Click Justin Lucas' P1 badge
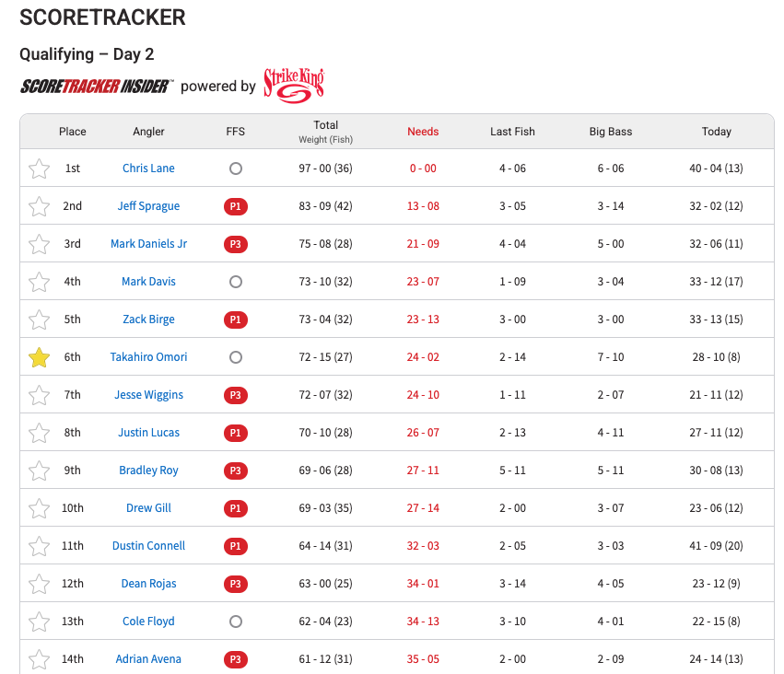This screenshot has height=674, width=784. [236, 433]
